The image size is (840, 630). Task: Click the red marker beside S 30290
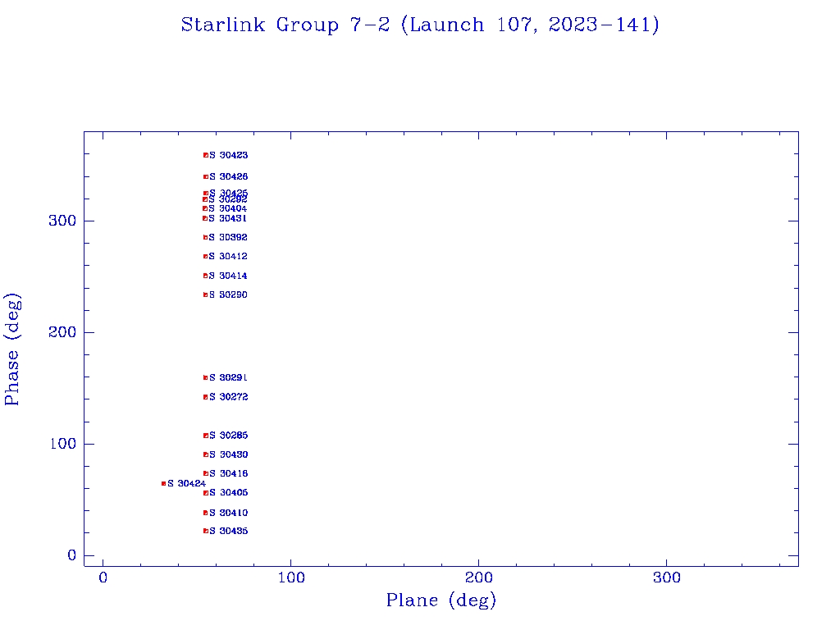(x=205, y=294)
